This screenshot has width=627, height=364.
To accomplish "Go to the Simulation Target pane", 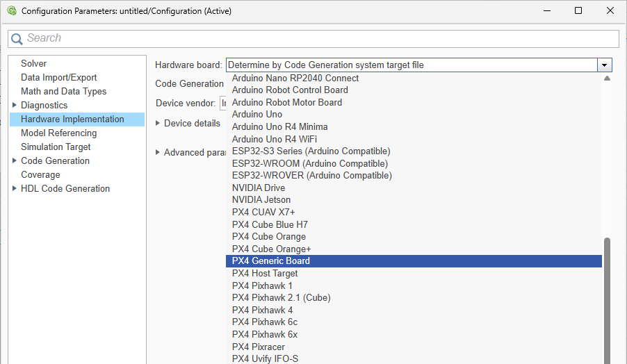I will click(x=56, y=147).
